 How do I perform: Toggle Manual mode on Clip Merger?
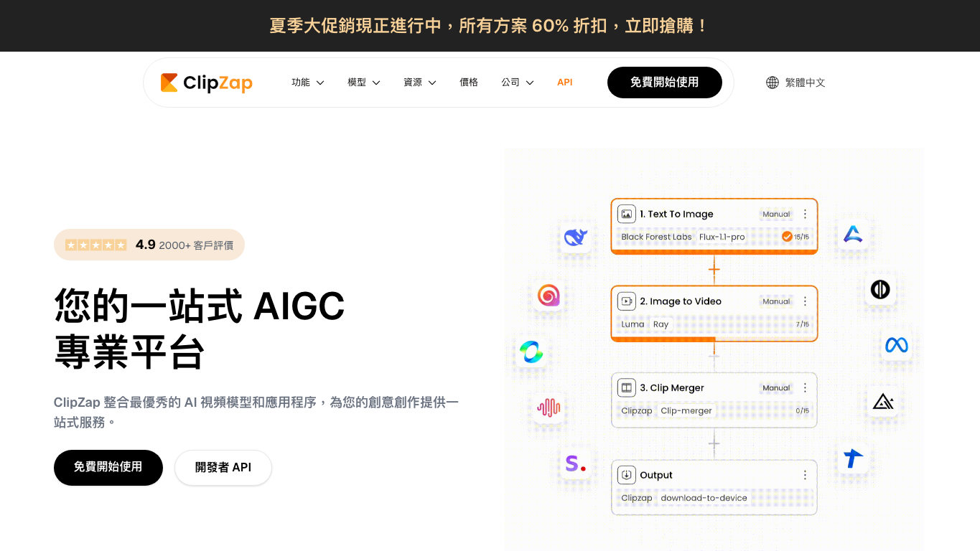pyautogui.click(x=776, y=388)
